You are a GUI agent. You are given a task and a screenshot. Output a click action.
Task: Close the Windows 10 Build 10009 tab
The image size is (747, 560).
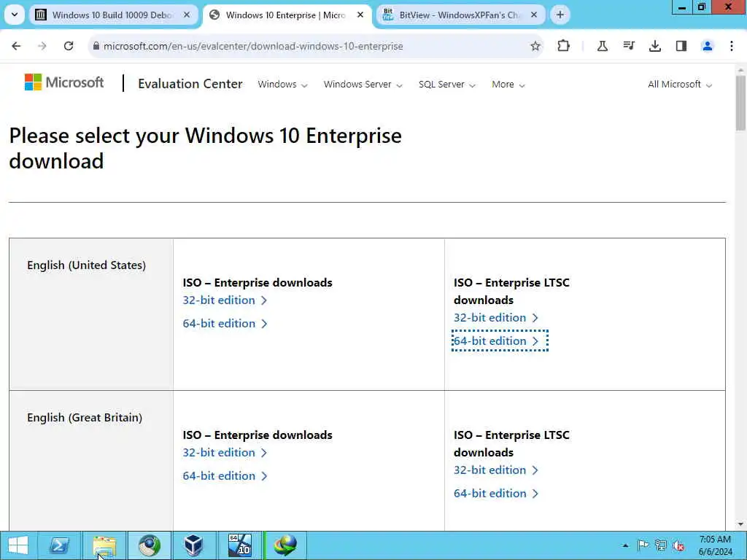pos(187,15)
